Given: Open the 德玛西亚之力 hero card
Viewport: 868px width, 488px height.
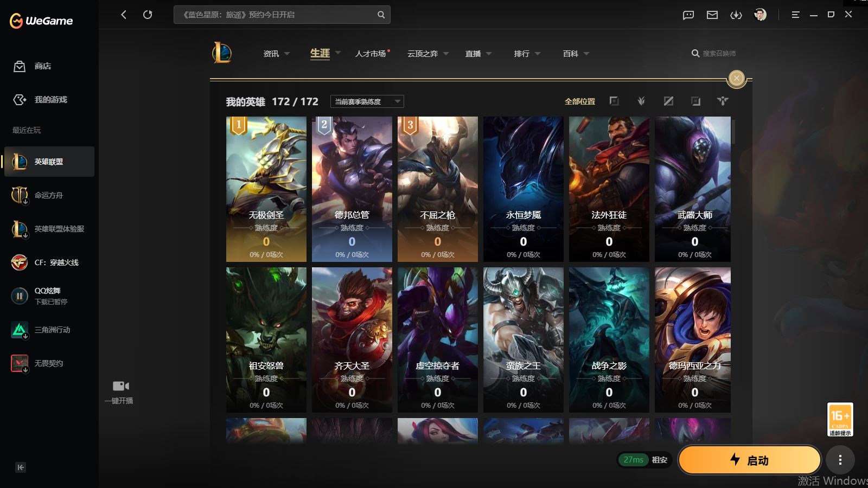Looking at the screenshot, I should pyautogui.click(x=693, y=340).
